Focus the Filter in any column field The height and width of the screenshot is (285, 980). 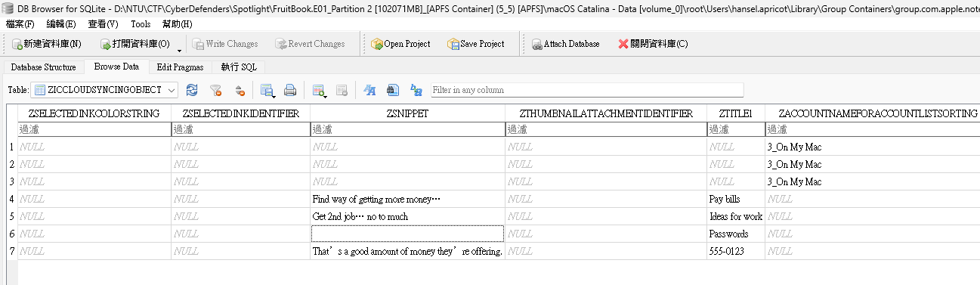[x=587, y=90]
